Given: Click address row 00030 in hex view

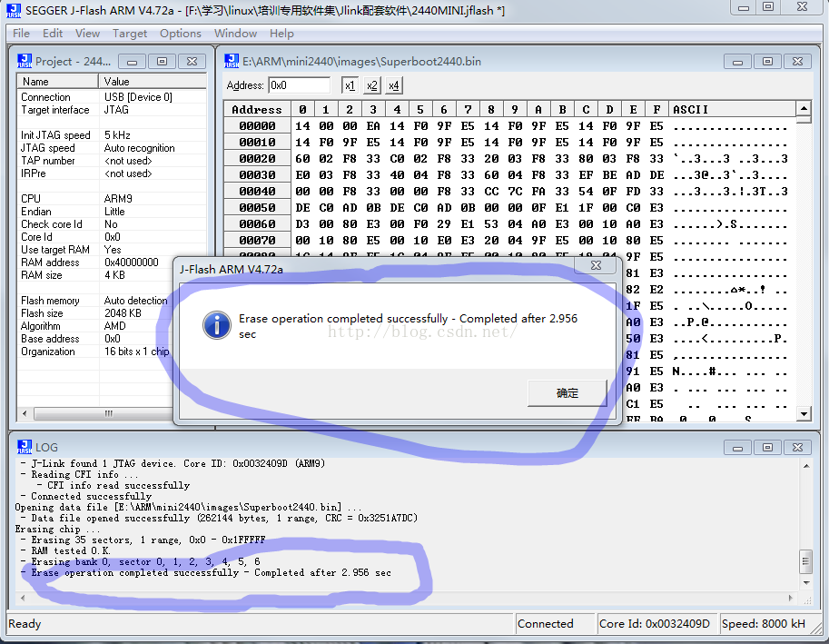Looking at the screenshot, I should (x=257, y=175).
